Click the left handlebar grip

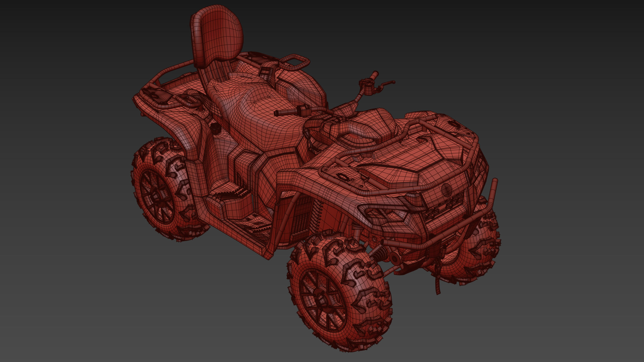286,112
